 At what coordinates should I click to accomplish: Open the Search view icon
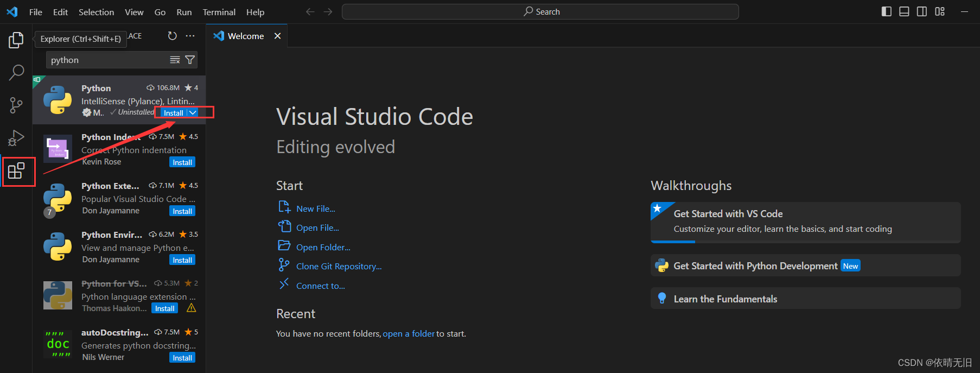coord(16,72)
